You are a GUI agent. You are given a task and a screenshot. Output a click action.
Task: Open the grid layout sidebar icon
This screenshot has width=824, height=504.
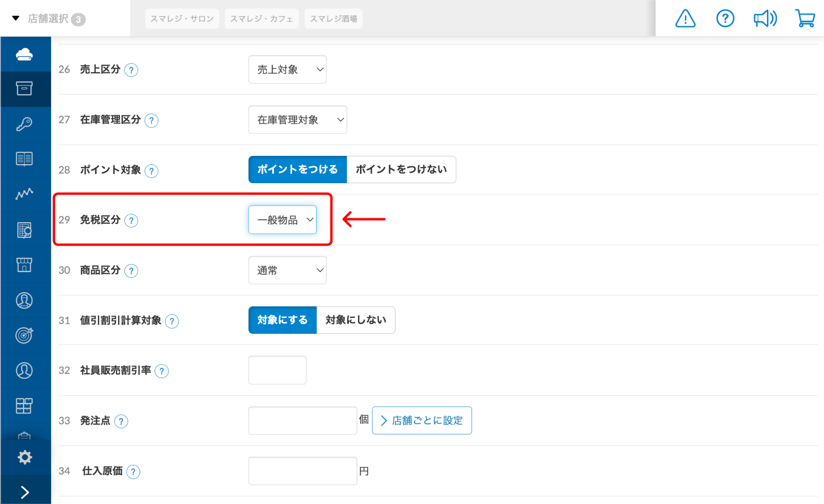[24, 406]
